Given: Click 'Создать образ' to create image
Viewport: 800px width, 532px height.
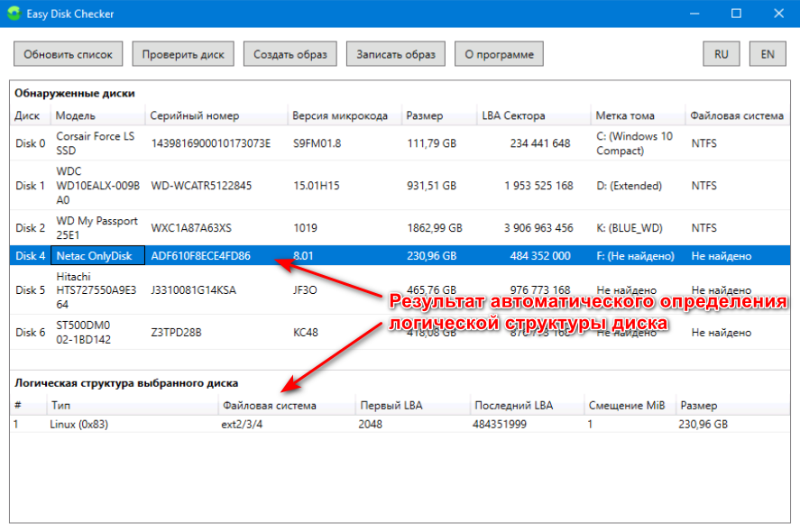Looking at the screenshot, I should (290, 54).
